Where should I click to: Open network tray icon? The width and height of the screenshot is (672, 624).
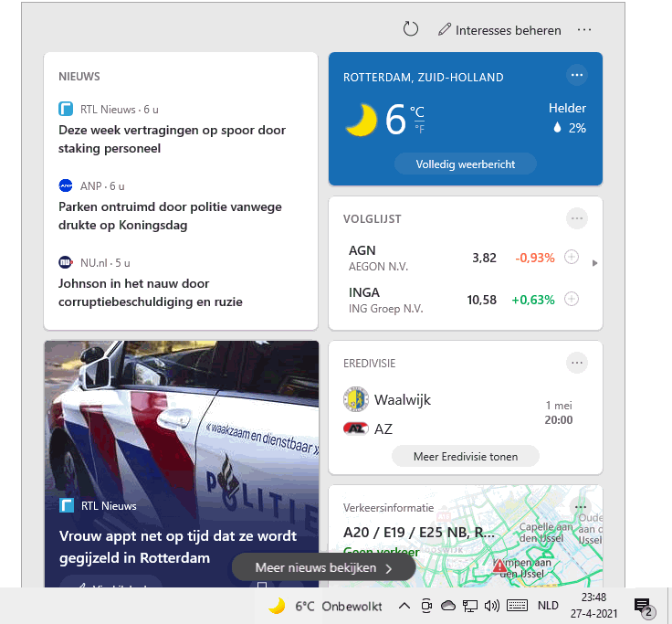click(469, 606)
